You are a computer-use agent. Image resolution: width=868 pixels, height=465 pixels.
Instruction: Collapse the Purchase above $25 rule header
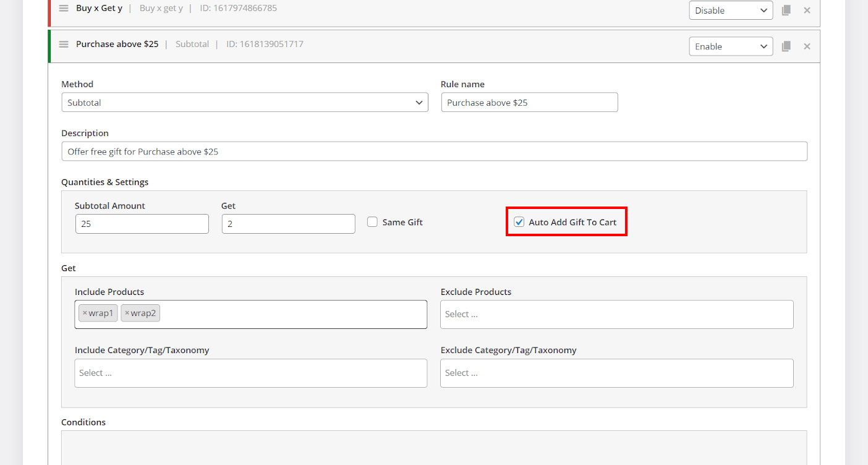click(x=433, y=45)
